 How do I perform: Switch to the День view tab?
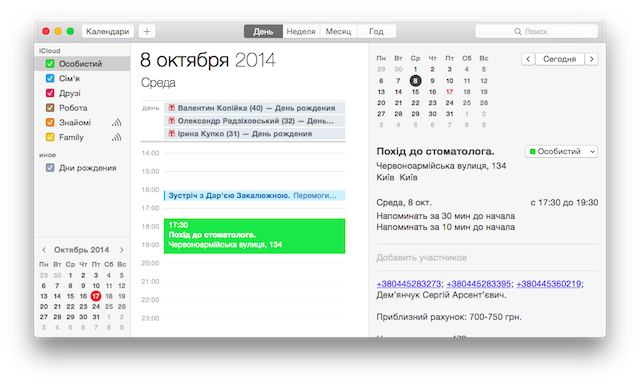263,31
